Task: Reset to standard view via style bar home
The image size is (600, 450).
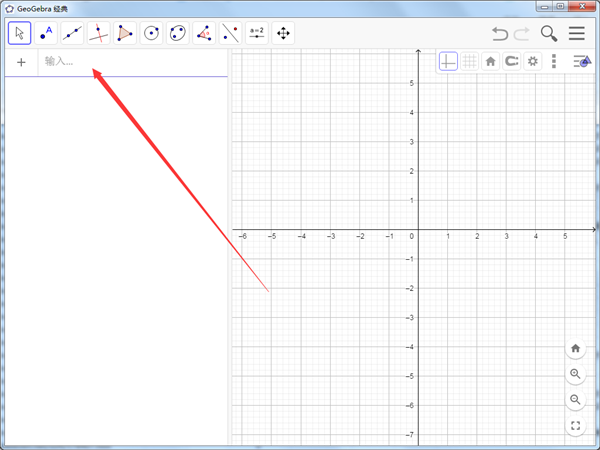Action: tap(491, 61)
